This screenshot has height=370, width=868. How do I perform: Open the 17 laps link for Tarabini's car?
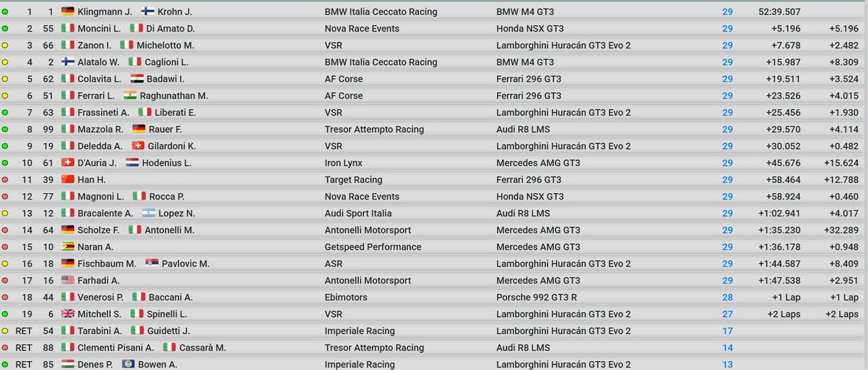point(727,331)
